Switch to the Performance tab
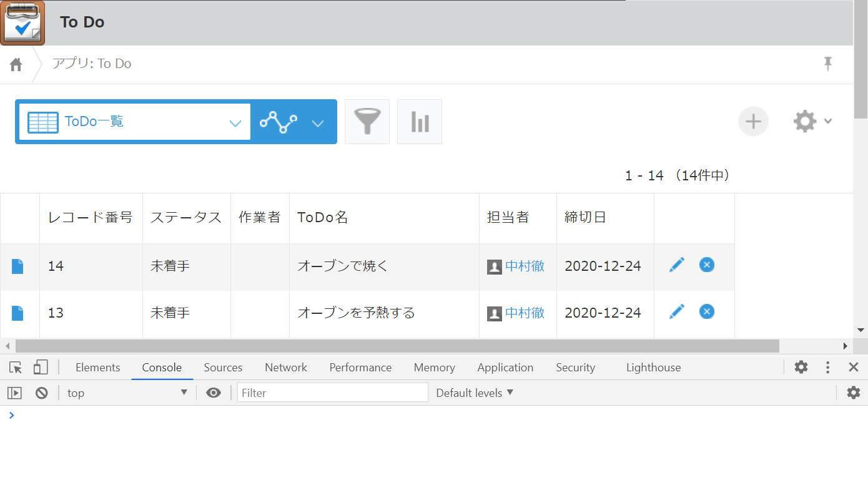This screenshot has width=868, height=493. [x=360, y=368]
